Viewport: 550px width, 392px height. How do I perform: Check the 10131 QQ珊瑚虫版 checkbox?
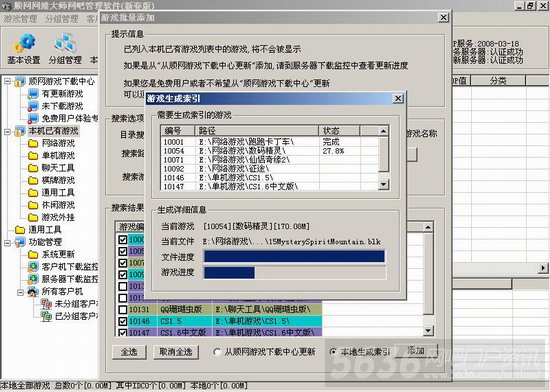tap(122, 310)
